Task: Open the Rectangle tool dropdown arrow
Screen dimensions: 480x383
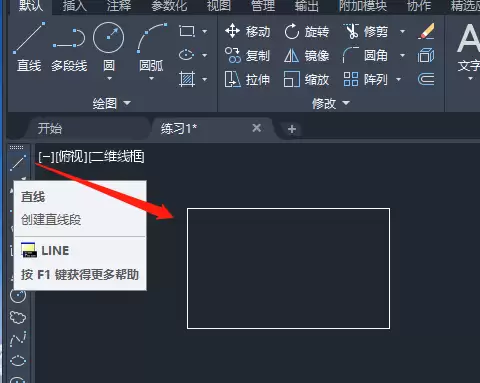Action: (x=205, y=32)
